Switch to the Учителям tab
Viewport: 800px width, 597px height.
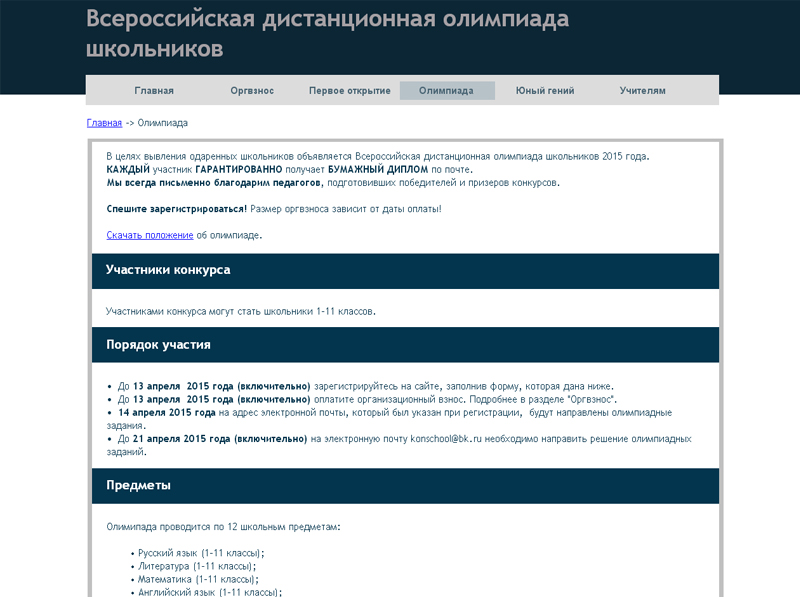pos(642,90)
